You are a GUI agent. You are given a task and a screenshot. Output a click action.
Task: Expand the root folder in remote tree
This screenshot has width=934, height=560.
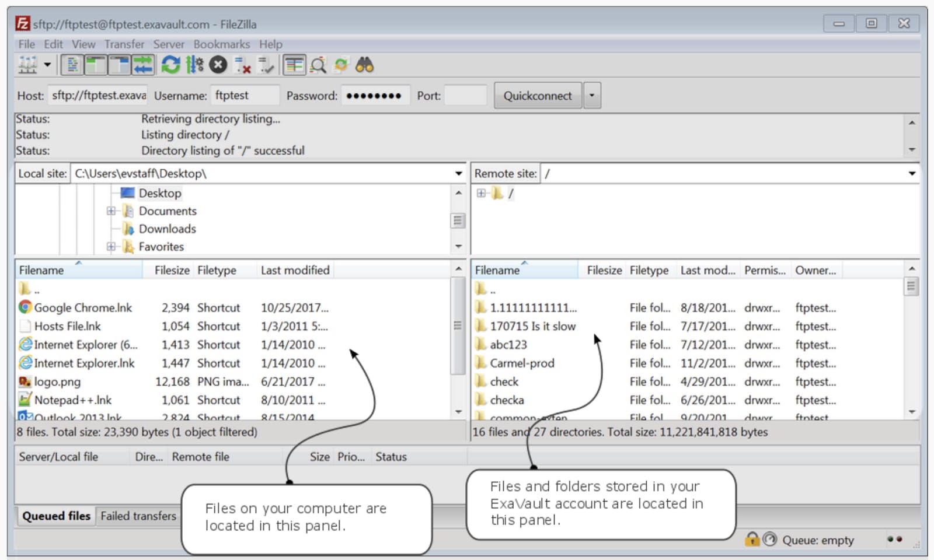tap(480, 193)
